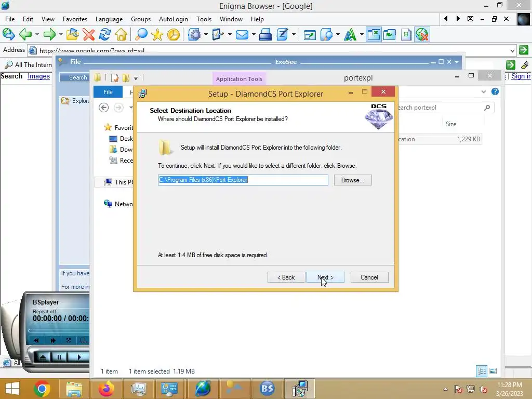Click the BSplayer seek progress bar
Screen dimensions: 532x399
point(59,330)
